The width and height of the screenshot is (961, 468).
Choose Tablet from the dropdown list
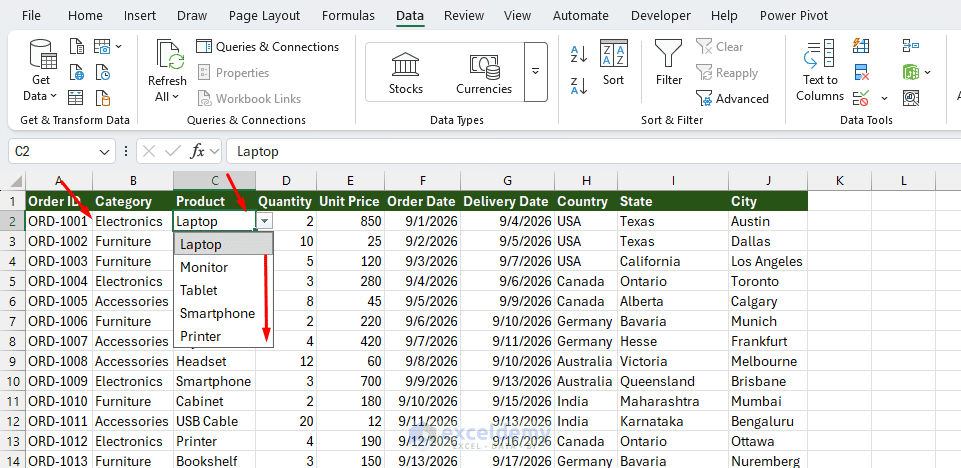click(x=224, y=290)
